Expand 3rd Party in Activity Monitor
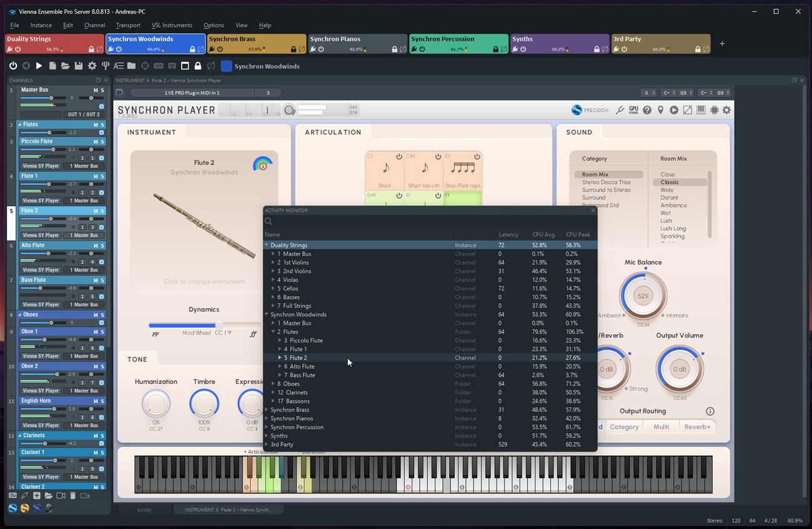 tap(267, 445)
